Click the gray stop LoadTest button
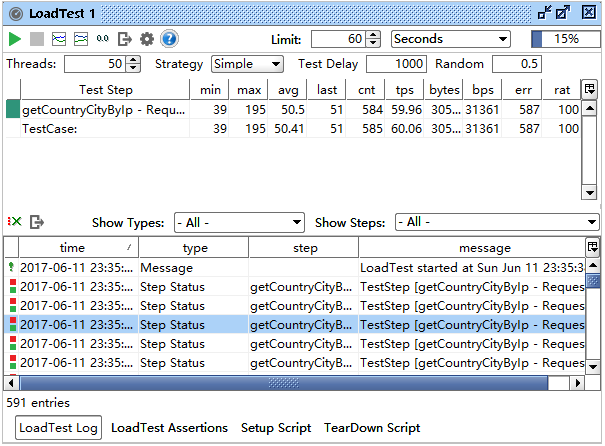 tap(37, 39)
